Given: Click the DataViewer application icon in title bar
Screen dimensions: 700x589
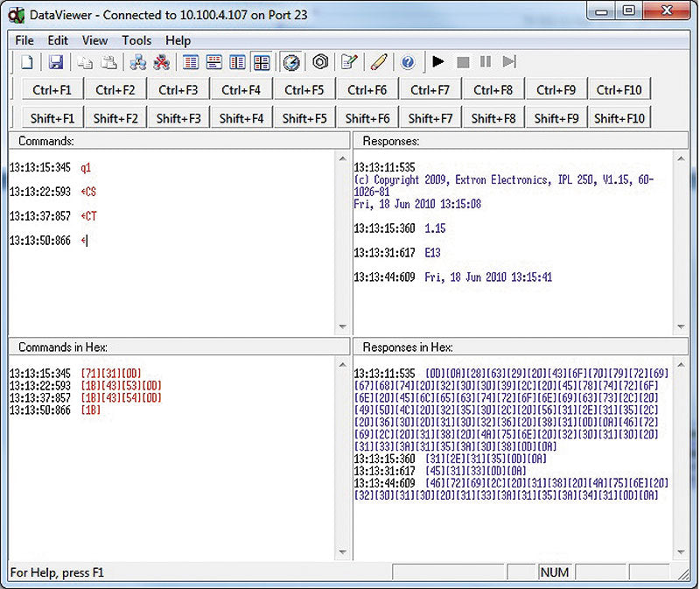Looking at the screenshot, I should click(17, 15).
